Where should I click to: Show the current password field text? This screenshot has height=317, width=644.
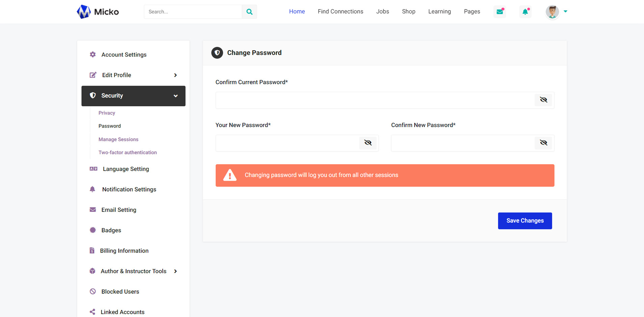click(x=543, y=100)
